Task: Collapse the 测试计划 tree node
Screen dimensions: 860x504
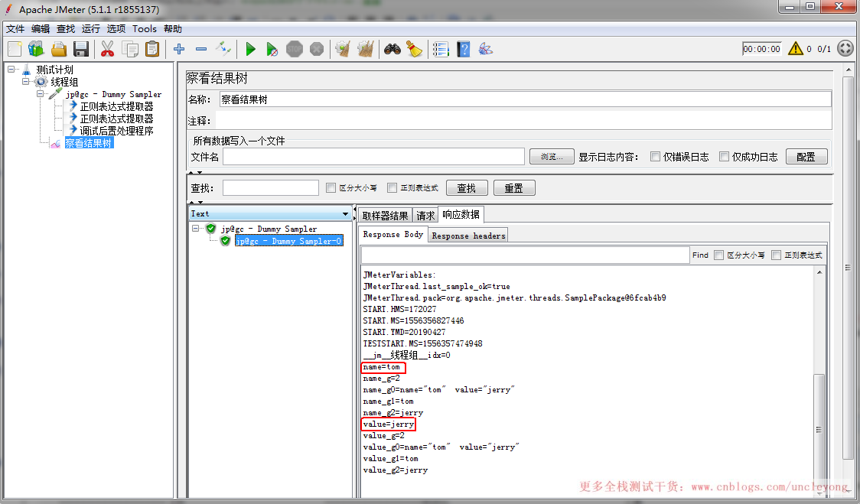Action: (x=11, y=69)
